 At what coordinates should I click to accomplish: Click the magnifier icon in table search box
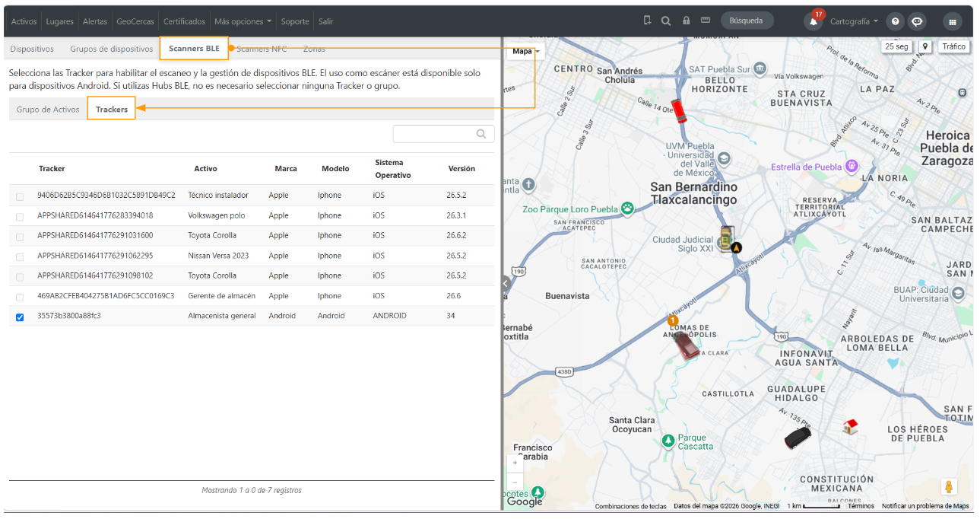(481, 134)
